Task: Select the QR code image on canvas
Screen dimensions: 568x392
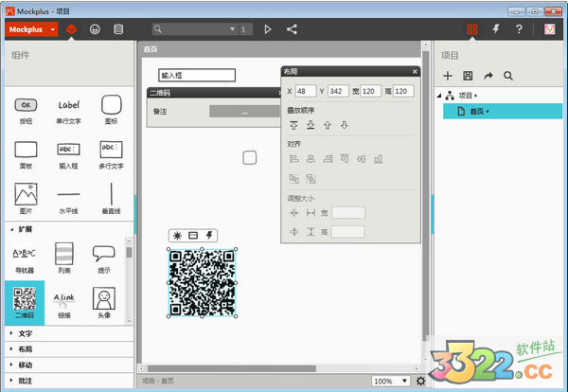Action: (203, 282)
